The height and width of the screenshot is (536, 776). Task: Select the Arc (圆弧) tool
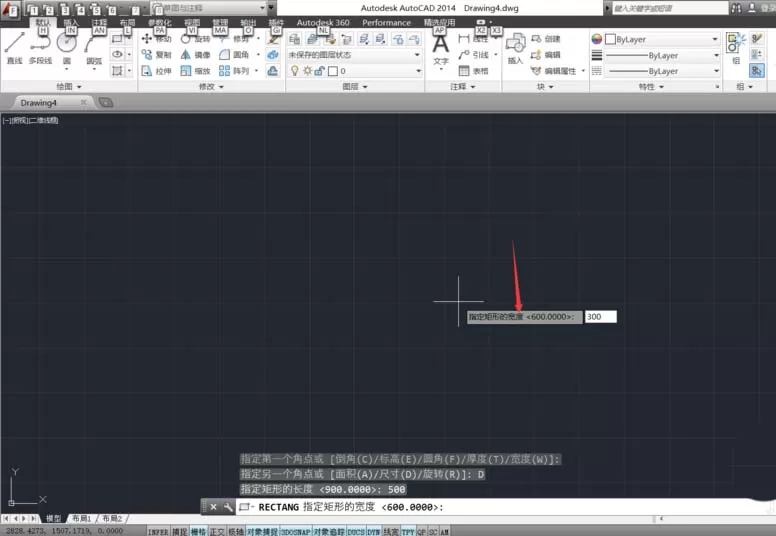point(94,48)
